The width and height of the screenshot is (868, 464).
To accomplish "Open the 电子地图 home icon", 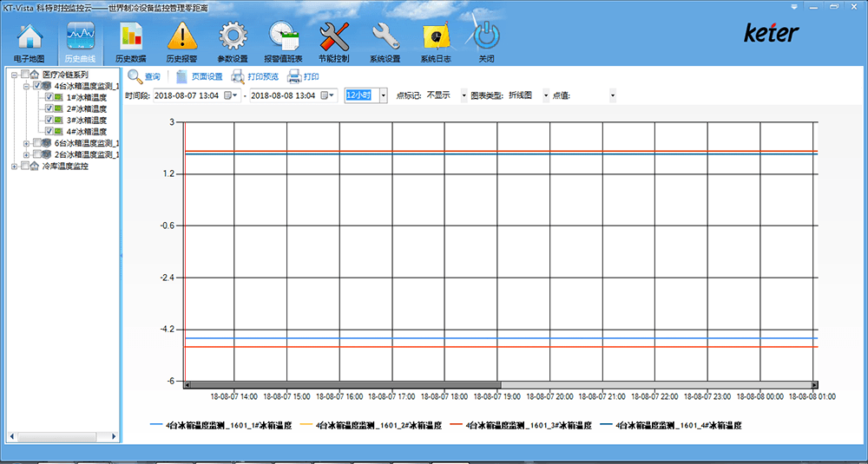I will click(x=29, y=37).
